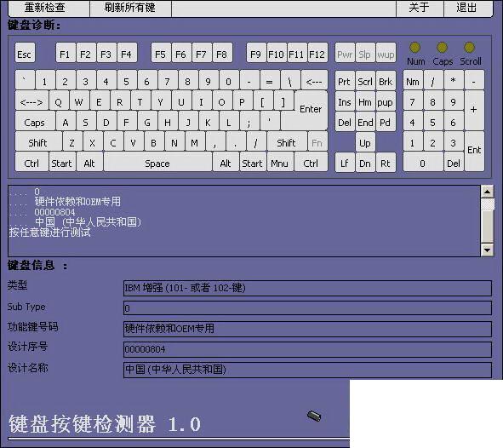Click the 重新检查 button
This screenshot has width=503, height=448.
point(49,8)
